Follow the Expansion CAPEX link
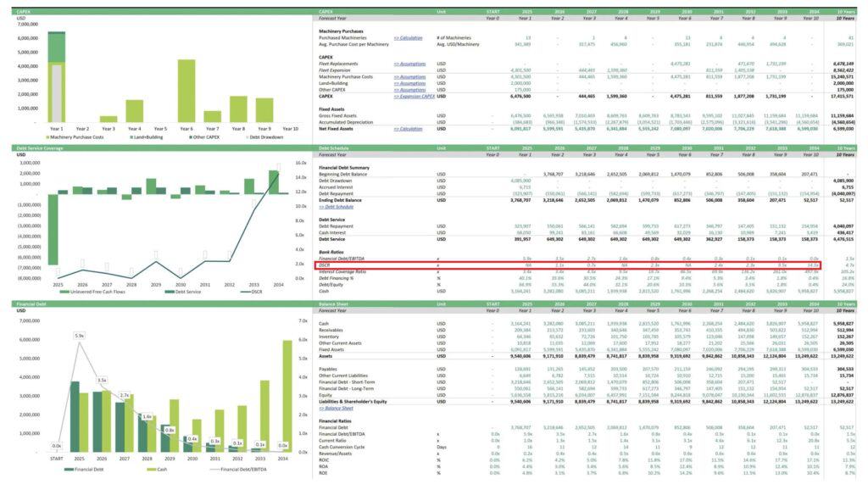Screen dimensions: 868x490 [414, 97]
